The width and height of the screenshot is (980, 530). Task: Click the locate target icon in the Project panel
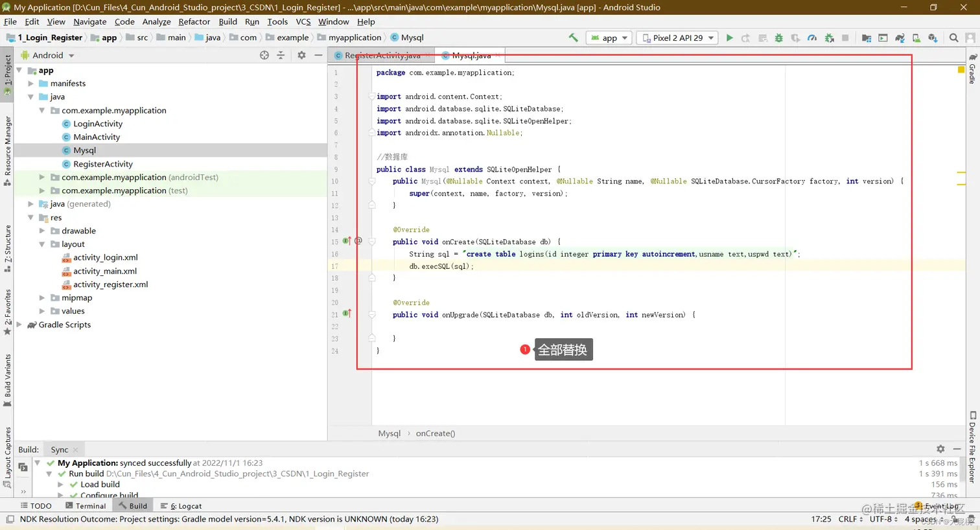264,55
